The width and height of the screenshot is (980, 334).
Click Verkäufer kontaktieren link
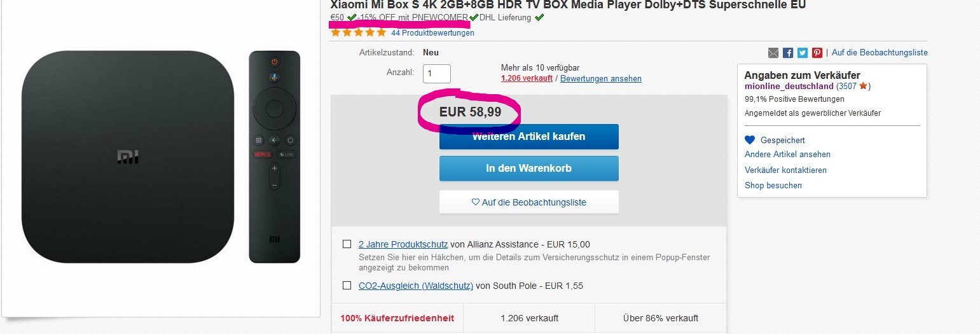pos(785,170)
